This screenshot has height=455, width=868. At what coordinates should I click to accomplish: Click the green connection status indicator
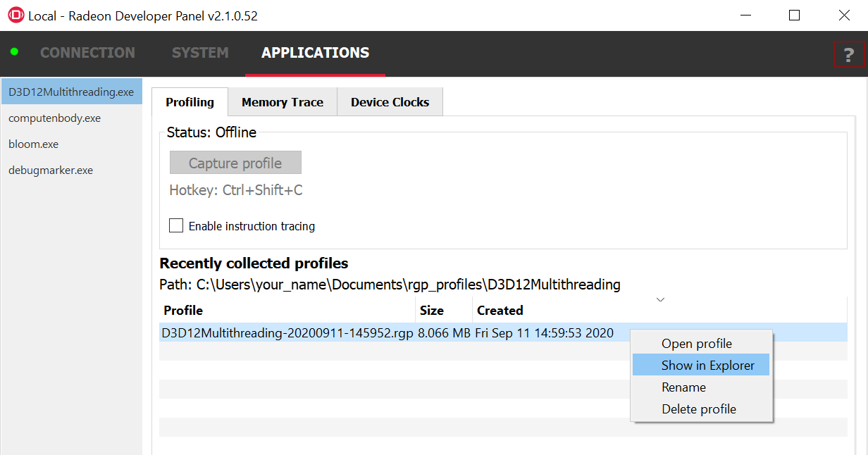click(14, 52)
